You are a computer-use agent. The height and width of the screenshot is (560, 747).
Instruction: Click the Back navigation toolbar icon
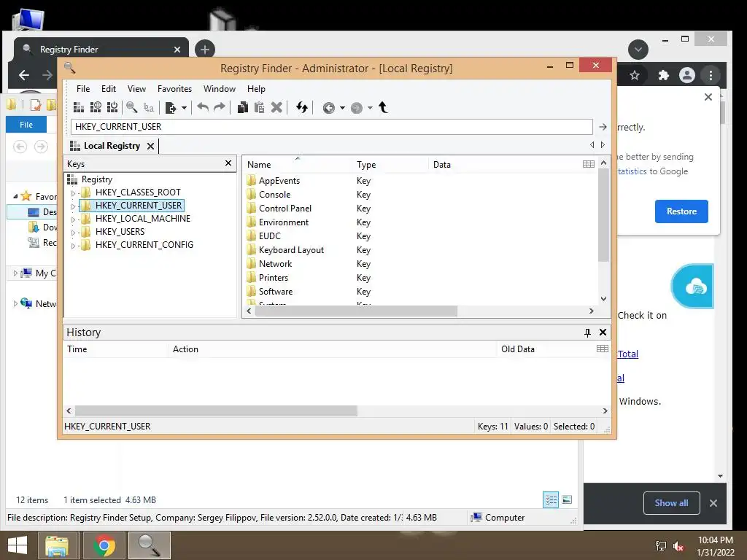(x=329, y=108)
